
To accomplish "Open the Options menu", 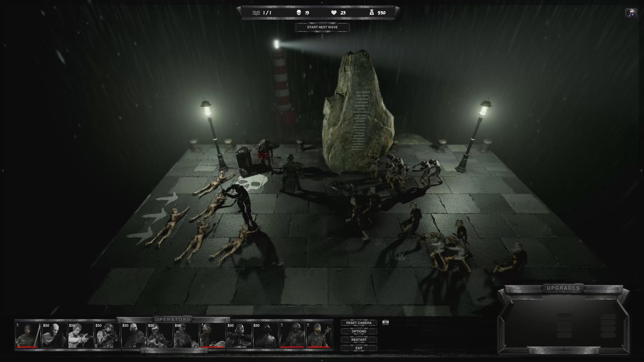I will [359, 331].
